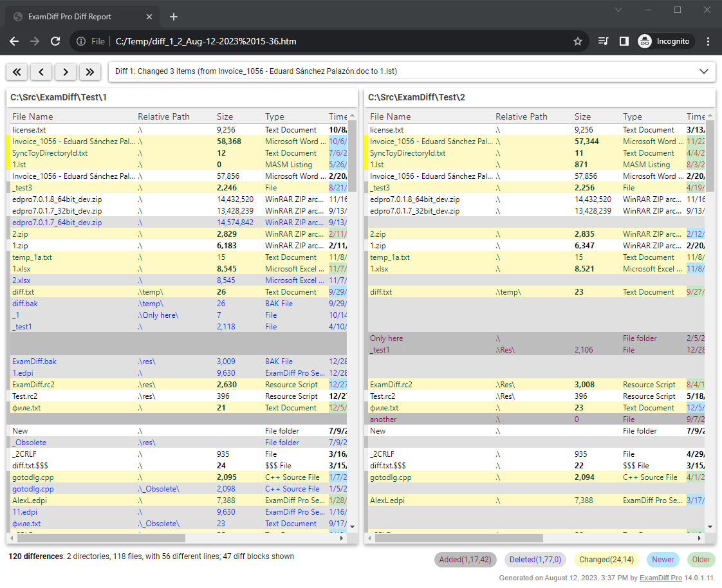Open the tab search chevron
This screenshot has width=722, height=588.
[x=618, y=10]
